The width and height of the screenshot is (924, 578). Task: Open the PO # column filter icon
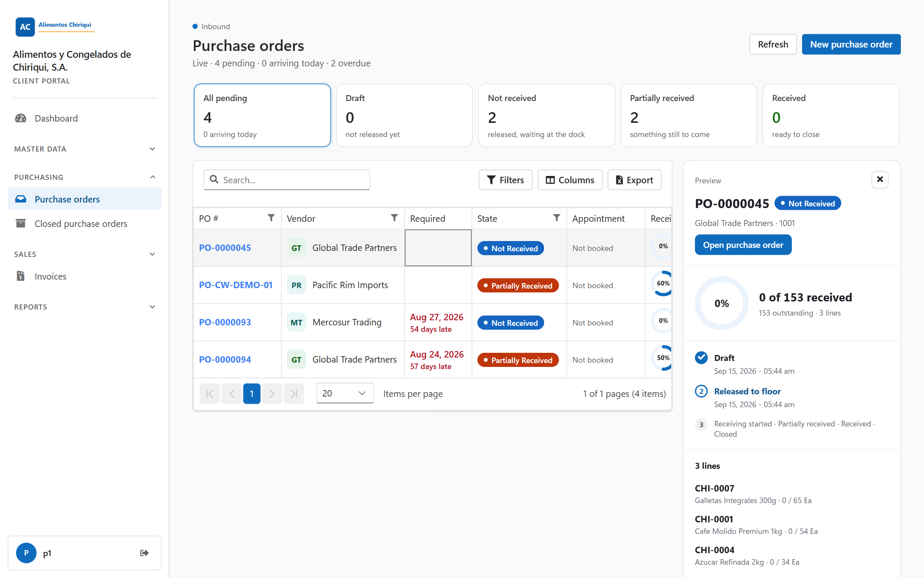tap(271, 218)
